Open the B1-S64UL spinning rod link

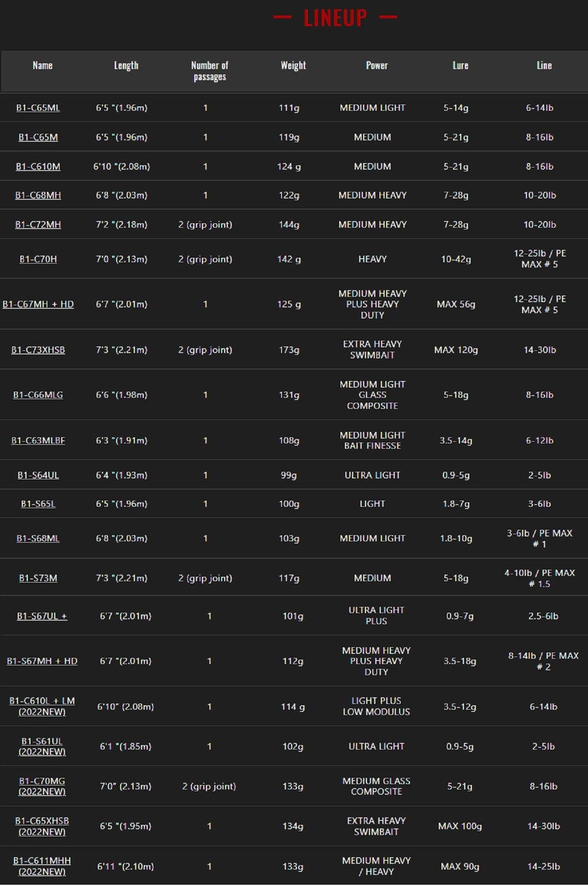pos(38,475)
